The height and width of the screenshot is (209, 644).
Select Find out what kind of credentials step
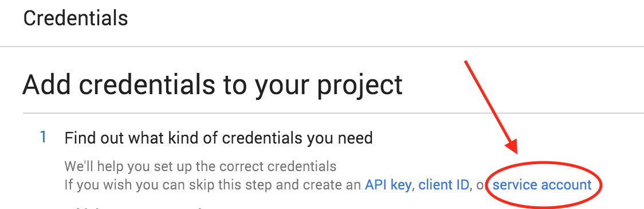click(x=218, y=138)
